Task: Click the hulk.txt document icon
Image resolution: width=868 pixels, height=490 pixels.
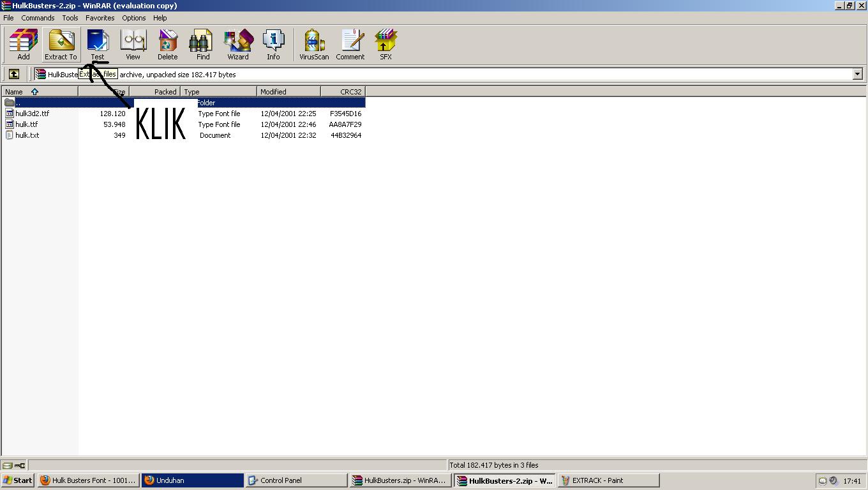Action: click(10, 135)
